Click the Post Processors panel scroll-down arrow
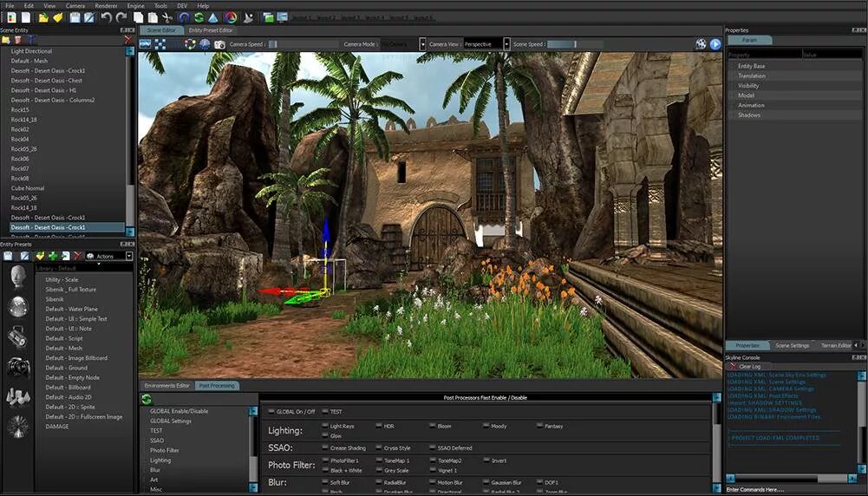Screen dimensions: 868x496 pos(716,486)
